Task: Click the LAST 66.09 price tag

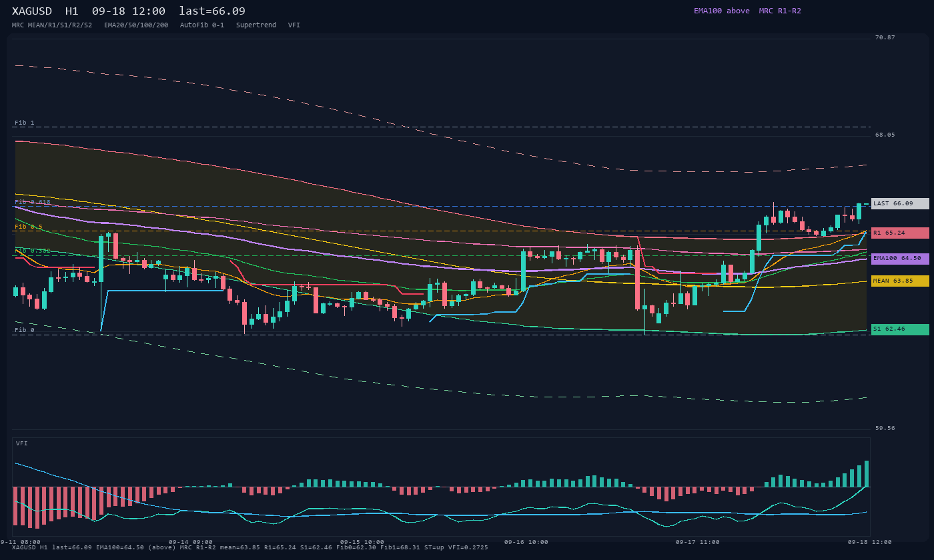Action: click(900, 203)
